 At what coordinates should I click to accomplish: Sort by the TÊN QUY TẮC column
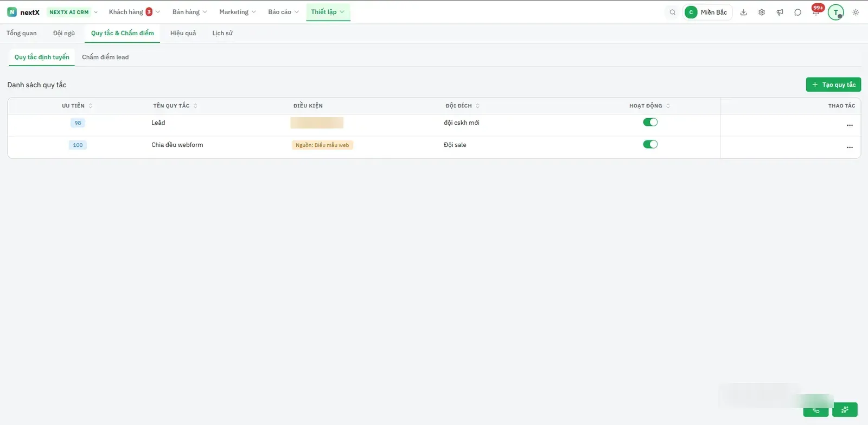tap(175, 106)
